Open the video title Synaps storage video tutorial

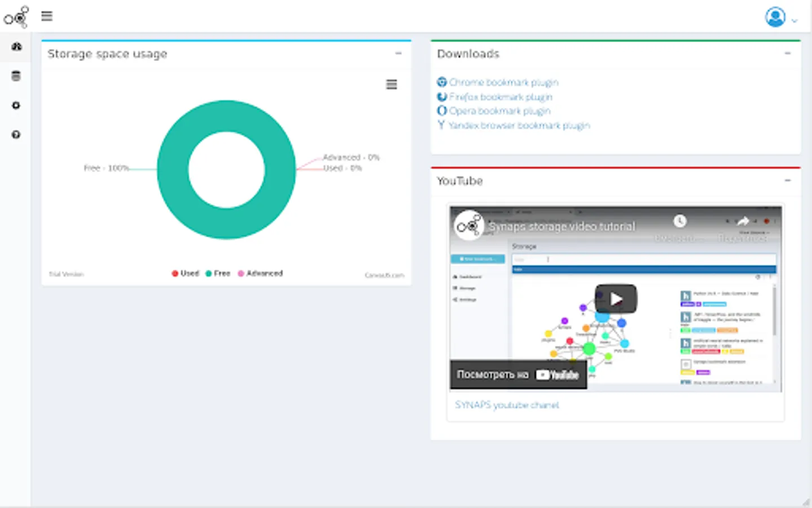pyautogui.click(x=562, y=226)
